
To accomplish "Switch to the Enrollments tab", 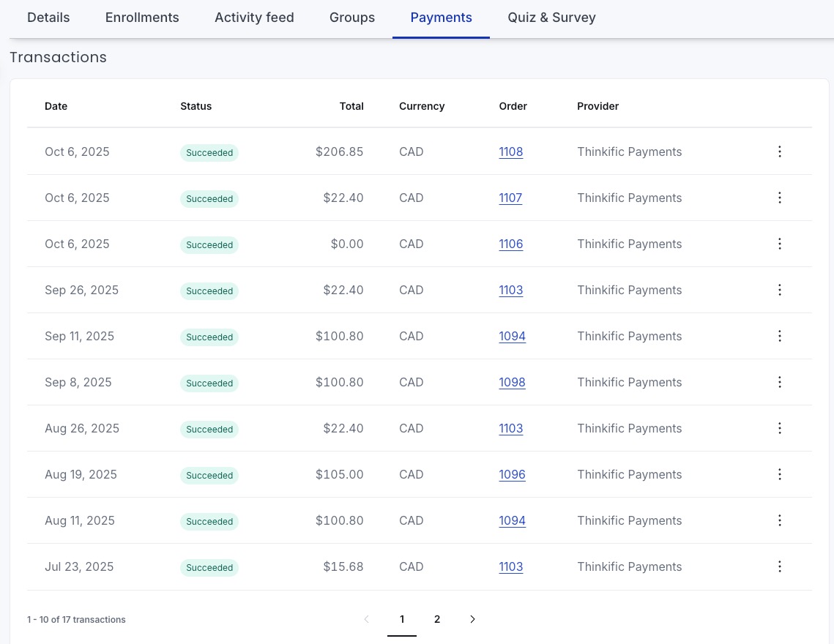I will click(x=142, y=18).
